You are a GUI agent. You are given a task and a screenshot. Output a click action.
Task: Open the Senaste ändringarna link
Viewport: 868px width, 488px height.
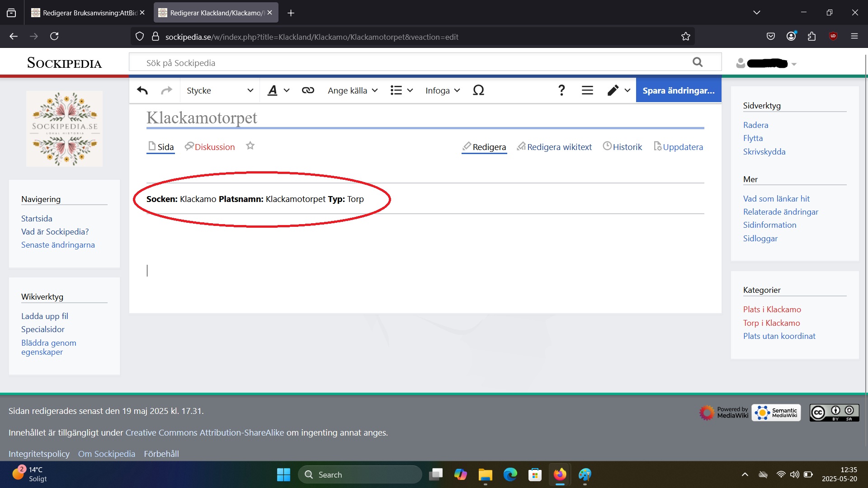pyautogui.click(x=58, y=245)
